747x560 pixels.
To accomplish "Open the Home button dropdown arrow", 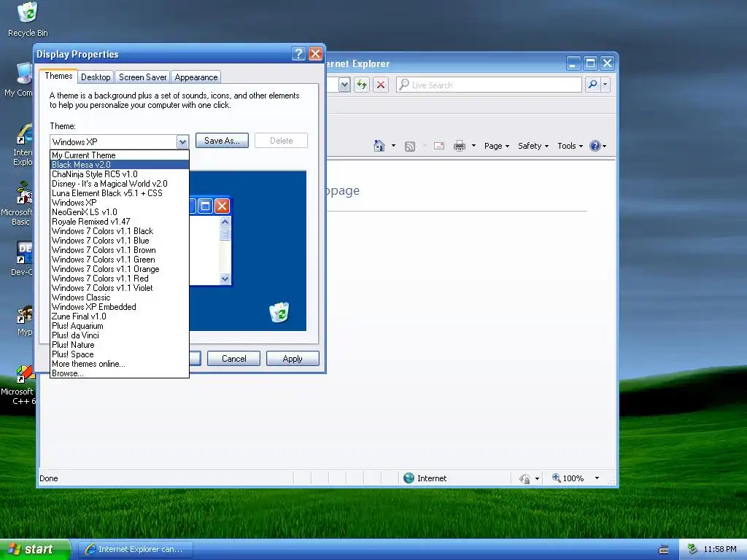I will tap(393, 146).
